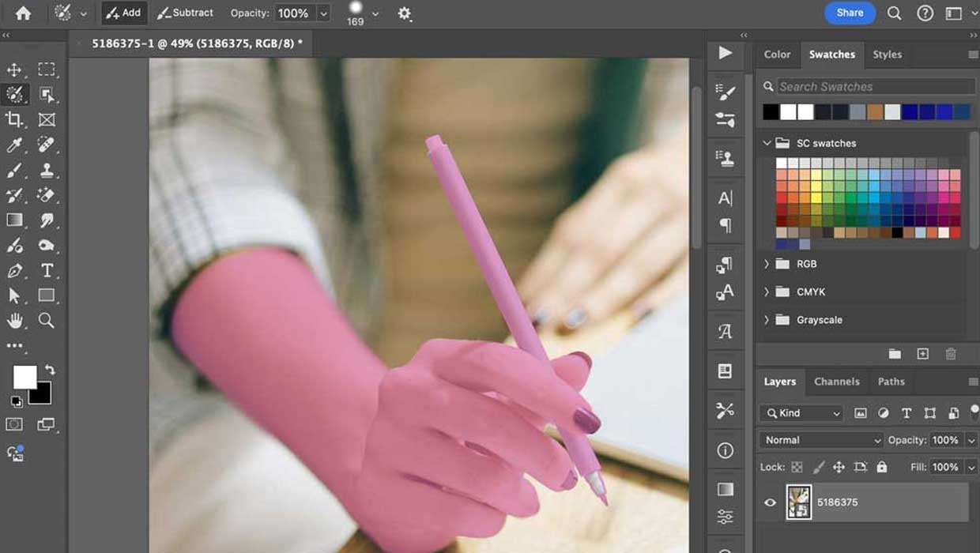Reset to default foreground and background colors
This screenshot has width=980, height=553.
click(x=17, y=401)
